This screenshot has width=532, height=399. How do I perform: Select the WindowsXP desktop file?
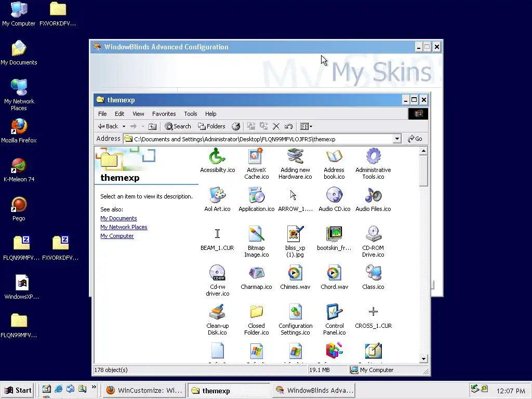[x=22, y=287]
